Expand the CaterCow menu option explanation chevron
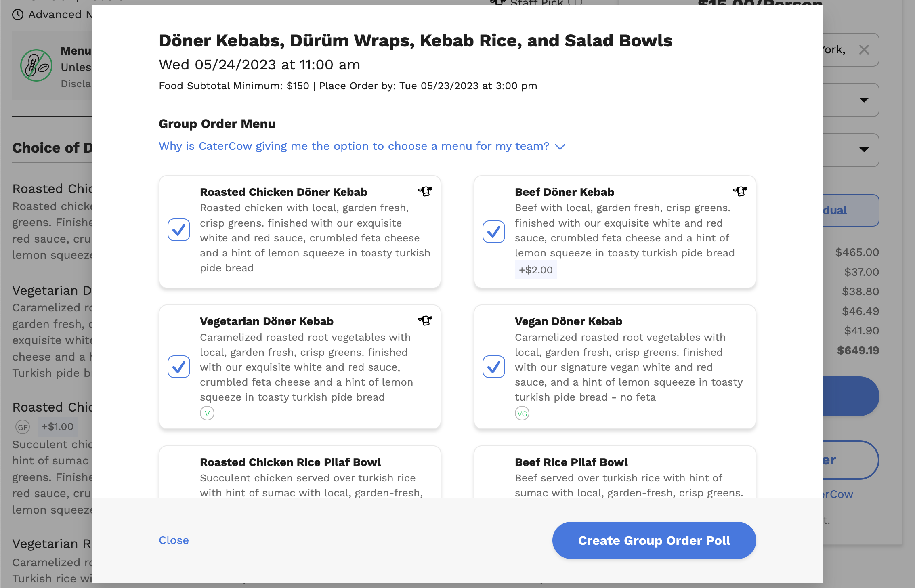The width and height of the screenshot is (915, 588). (x=560, y=146)
